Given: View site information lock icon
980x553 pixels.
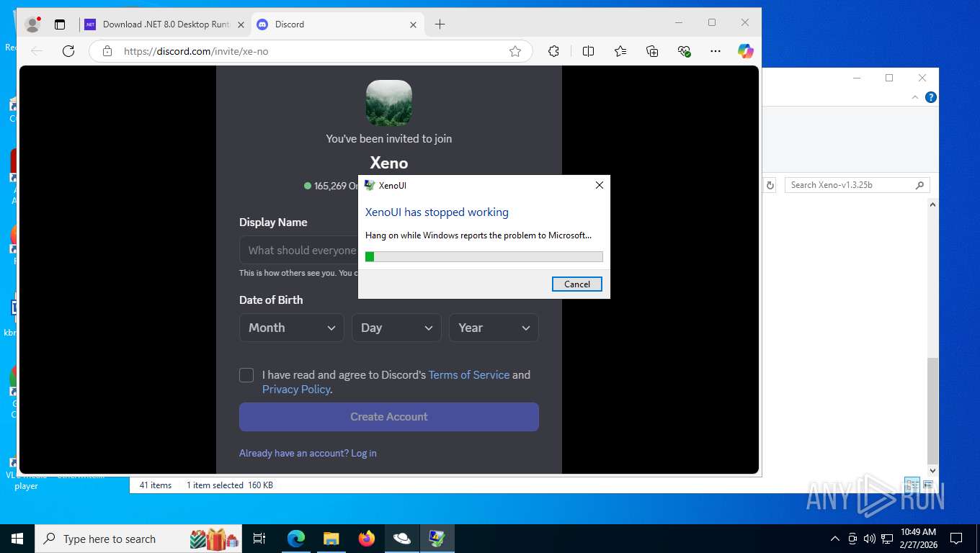Looking at the screenshot, I should (x=107, y=51).
